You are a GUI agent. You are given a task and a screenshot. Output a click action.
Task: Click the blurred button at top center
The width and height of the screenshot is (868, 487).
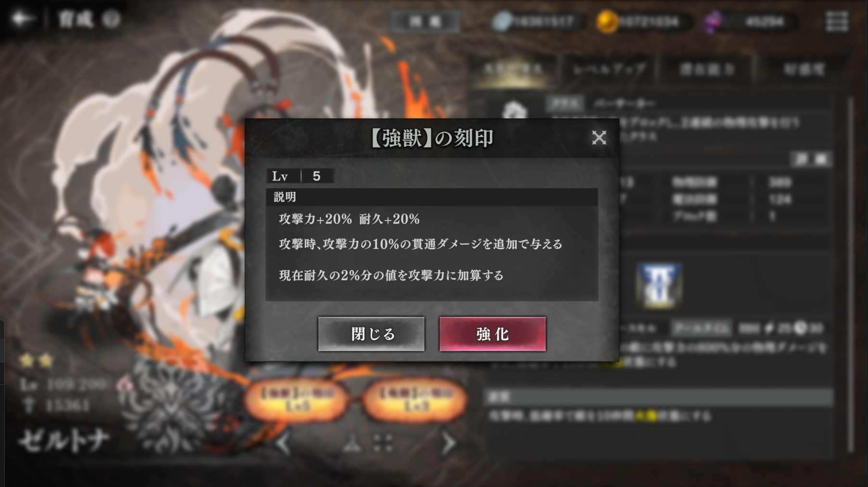coord(425,22)
